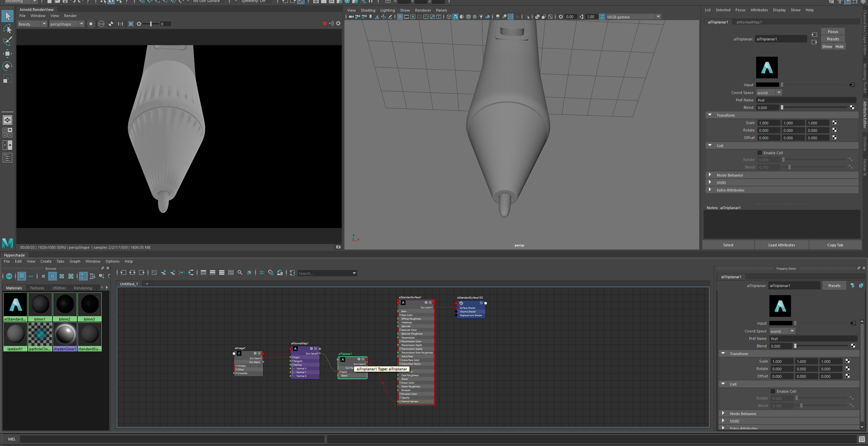
Task: Click the Hide button
Action: point(839,47)
